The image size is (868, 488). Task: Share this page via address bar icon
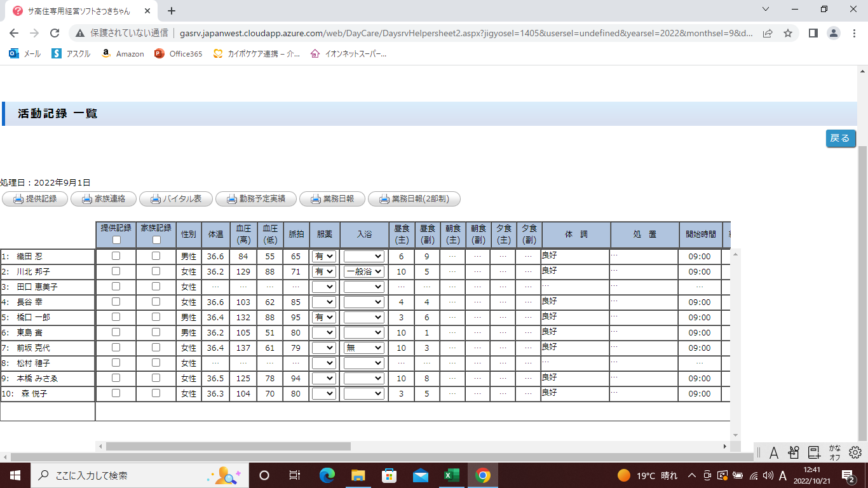point(768,33)
